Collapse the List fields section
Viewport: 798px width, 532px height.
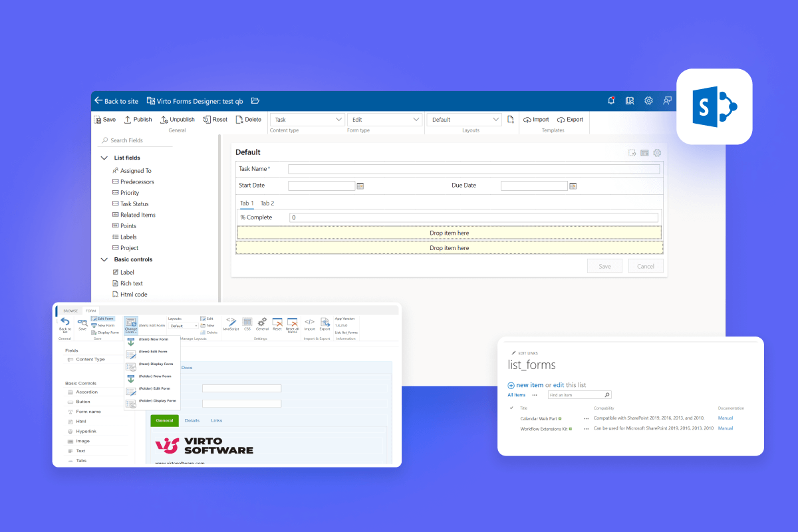pyautogui.click(x=104, y=158)
